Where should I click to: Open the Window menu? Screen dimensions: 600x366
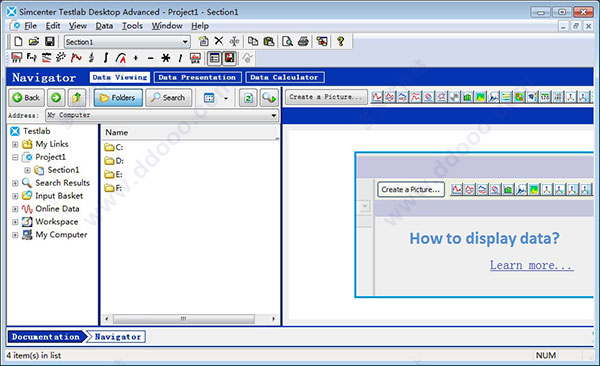point(167,26)
